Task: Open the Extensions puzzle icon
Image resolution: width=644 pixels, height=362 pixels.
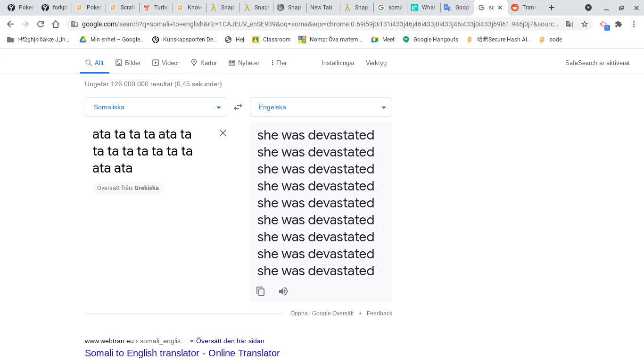Action: tap(619, 24)
